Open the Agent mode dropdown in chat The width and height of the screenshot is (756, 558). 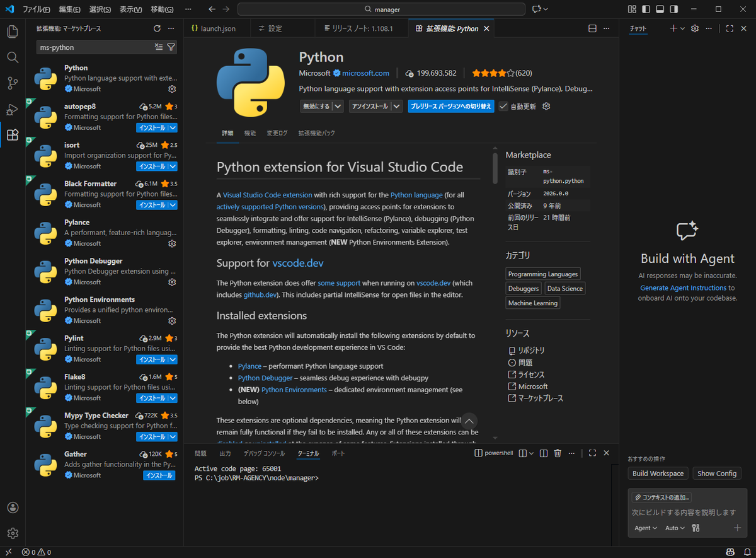[646, 528]
